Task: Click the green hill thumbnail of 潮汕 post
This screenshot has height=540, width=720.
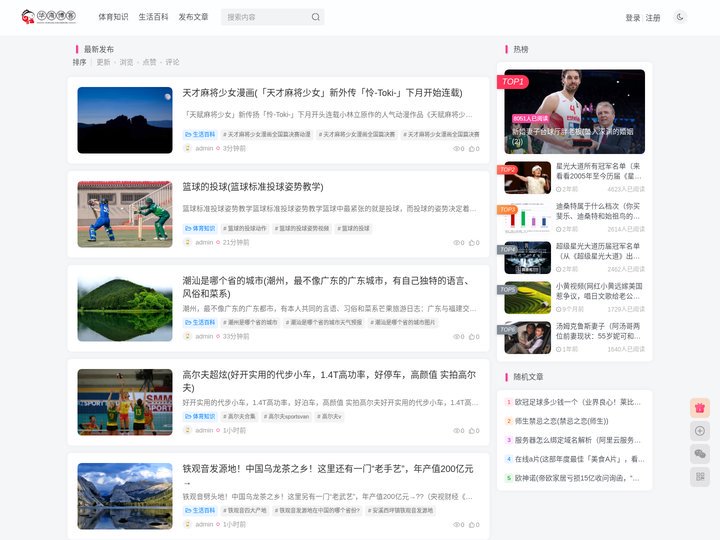Action: [125, 308]
